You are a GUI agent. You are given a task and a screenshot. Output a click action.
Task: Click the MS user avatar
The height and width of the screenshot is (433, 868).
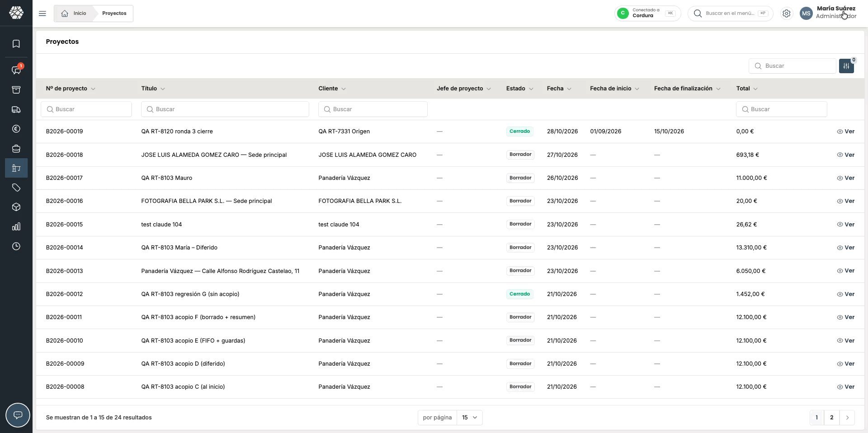pos(806,14)
